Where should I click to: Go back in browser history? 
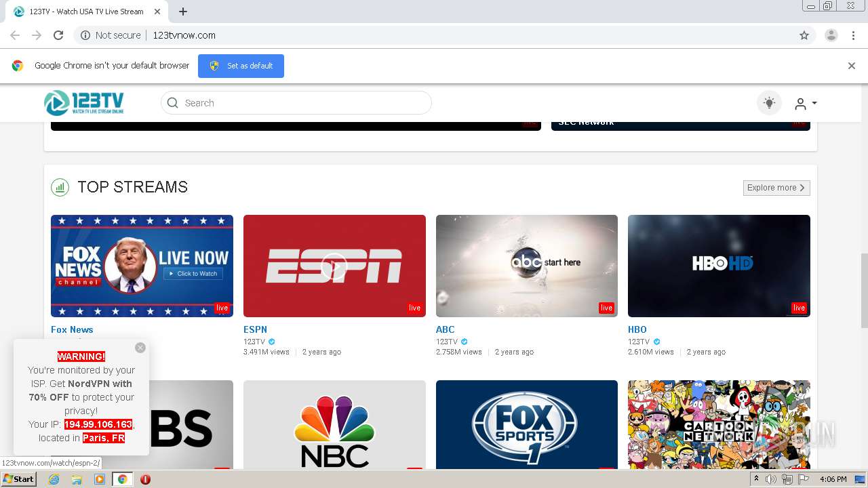click(x=15, y=35)
